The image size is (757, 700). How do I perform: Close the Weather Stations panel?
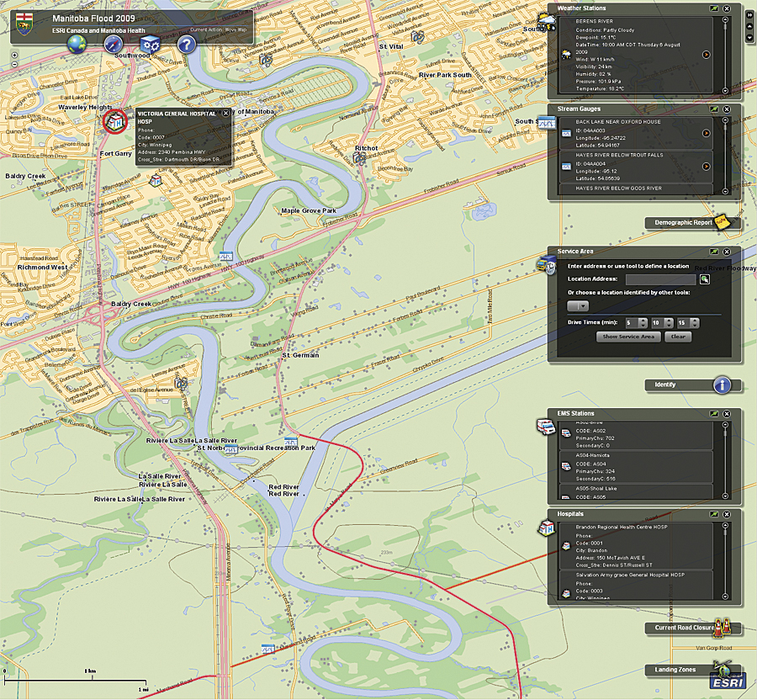coord(727,8)
